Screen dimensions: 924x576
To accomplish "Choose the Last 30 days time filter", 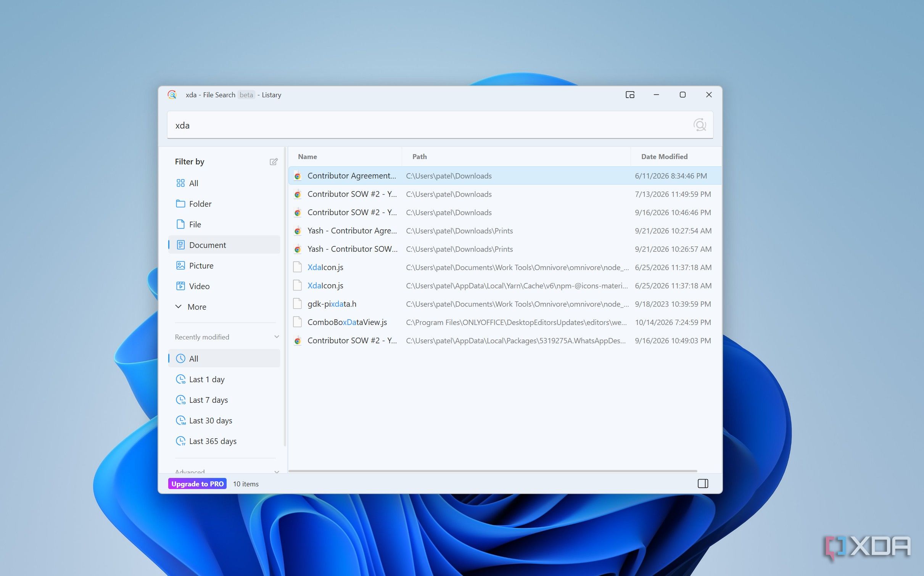I will tap(224, 420).
